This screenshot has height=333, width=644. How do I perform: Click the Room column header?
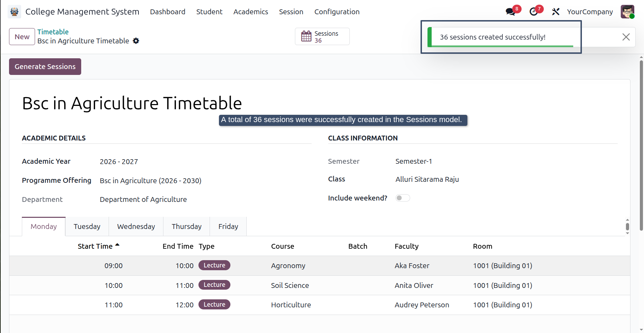pyautogui.click(x=483, y=246)
